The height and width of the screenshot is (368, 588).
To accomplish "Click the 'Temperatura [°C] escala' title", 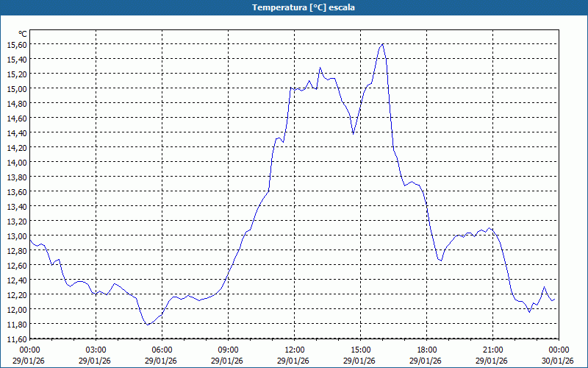I will (303, 7).
